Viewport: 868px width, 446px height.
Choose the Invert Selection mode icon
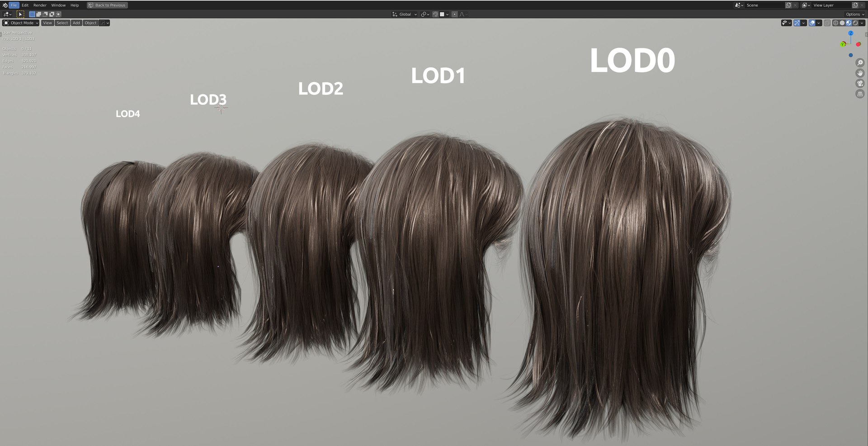pos(52,14)
